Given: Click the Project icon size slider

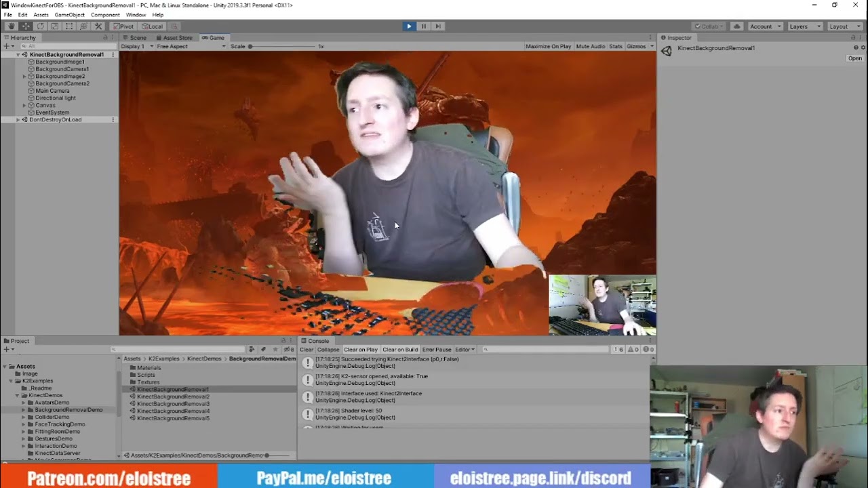Looking at the screenshot, I should point(278,455).
